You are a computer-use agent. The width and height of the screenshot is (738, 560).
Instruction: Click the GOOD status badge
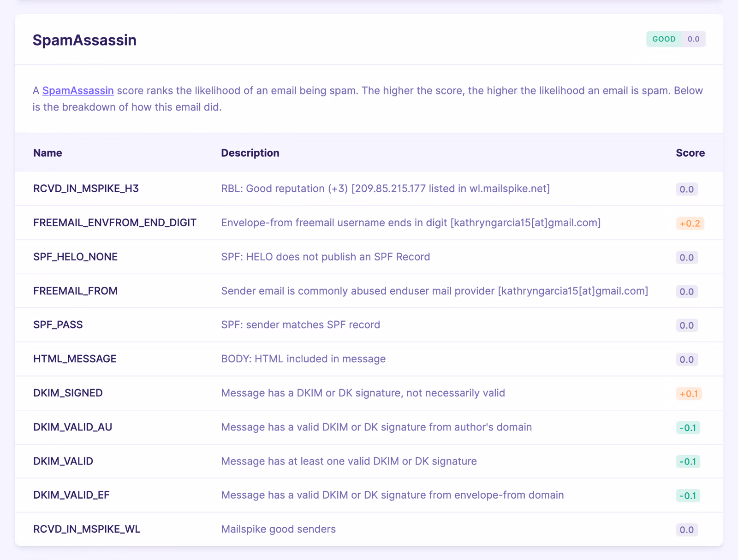pos(664,39)
